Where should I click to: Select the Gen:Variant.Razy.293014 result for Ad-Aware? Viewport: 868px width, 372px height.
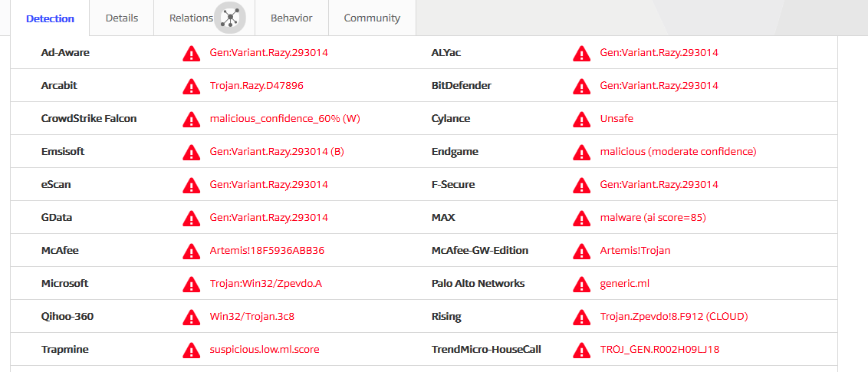coord(269,53)
